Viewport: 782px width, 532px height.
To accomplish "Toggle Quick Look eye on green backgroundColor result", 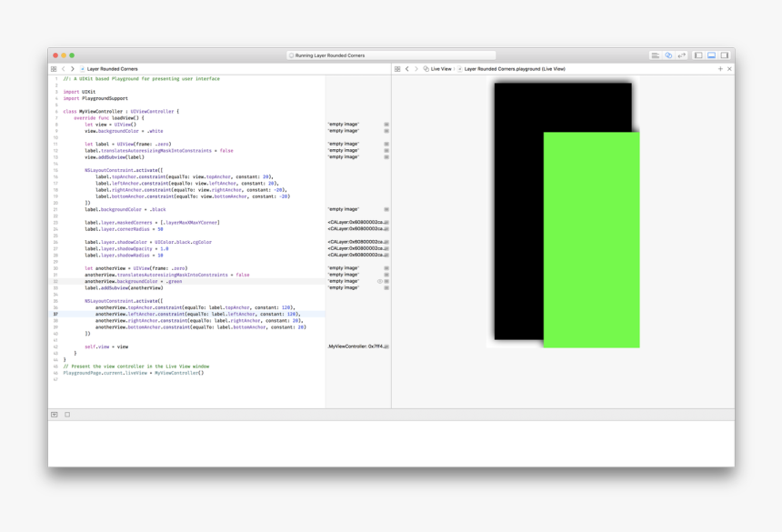I will [379, 281].
